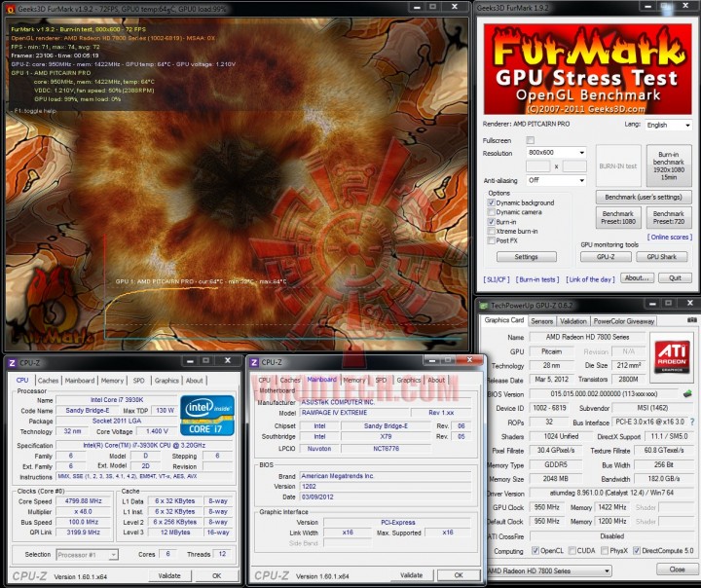Toggle the DirectCompute 5.0 checkbox
The width and height of the screenshot is (701, 588).
637,550
